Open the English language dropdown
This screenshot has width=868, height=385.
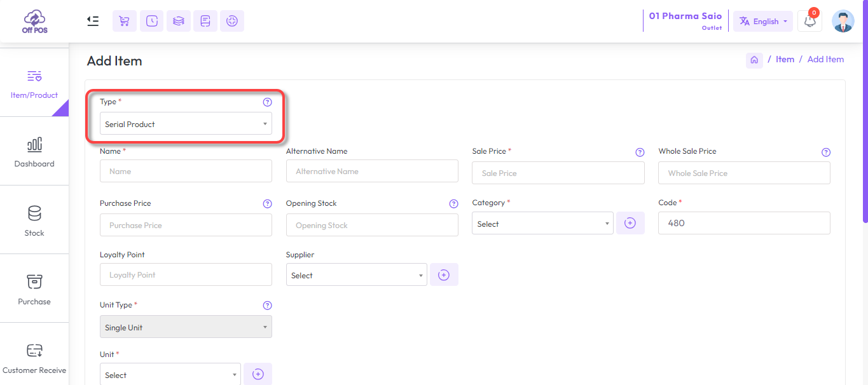[763, 21]
